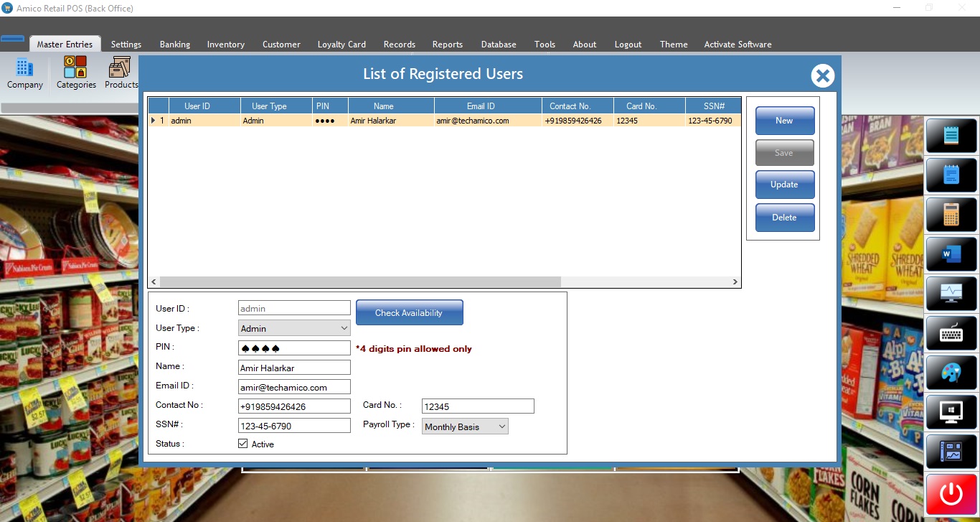Launch the Calculator shortcut in the sidebar
Screen dimensions: 980x522
point(951,215)
